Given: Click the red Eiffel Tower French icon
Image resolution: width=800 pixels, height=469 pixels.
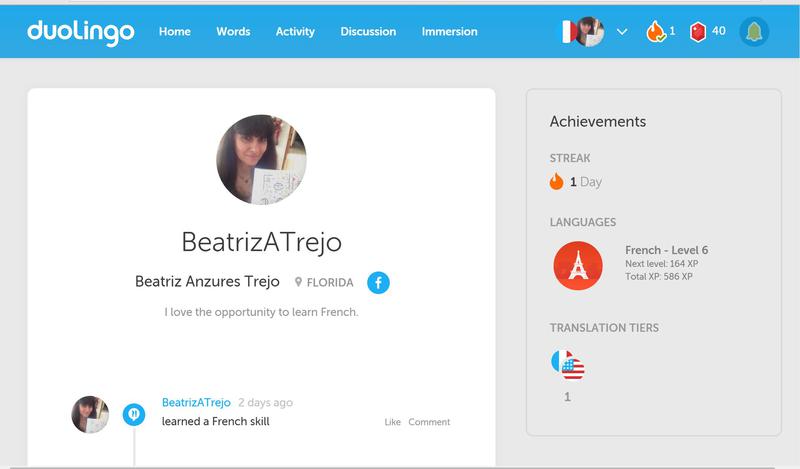Looking at the screenshot, I should tap(578, 265).
